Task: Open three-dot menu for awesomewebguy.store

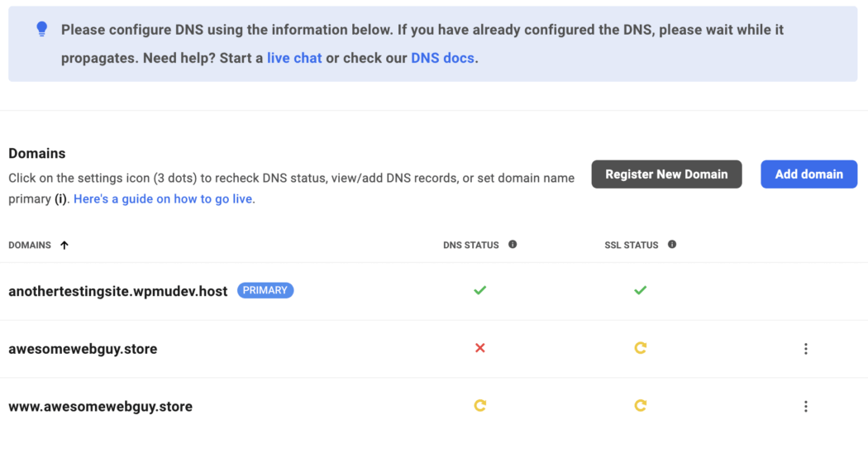Action: pos(806,349)
